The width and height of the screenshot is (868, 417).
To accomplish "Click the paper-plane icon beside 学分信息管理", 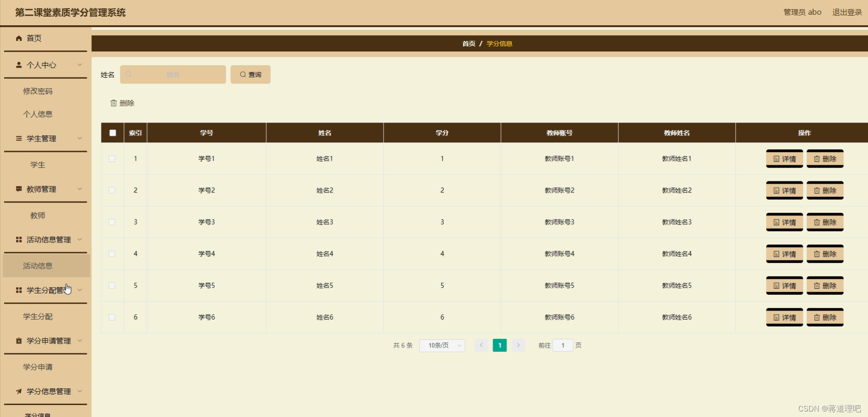I will coord(18,391).
